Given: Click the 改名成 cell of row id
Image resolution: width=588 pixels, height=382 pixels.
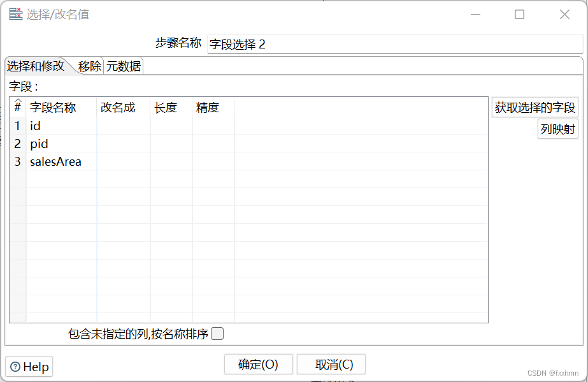Looking at the screenshot, I should 124,126.
